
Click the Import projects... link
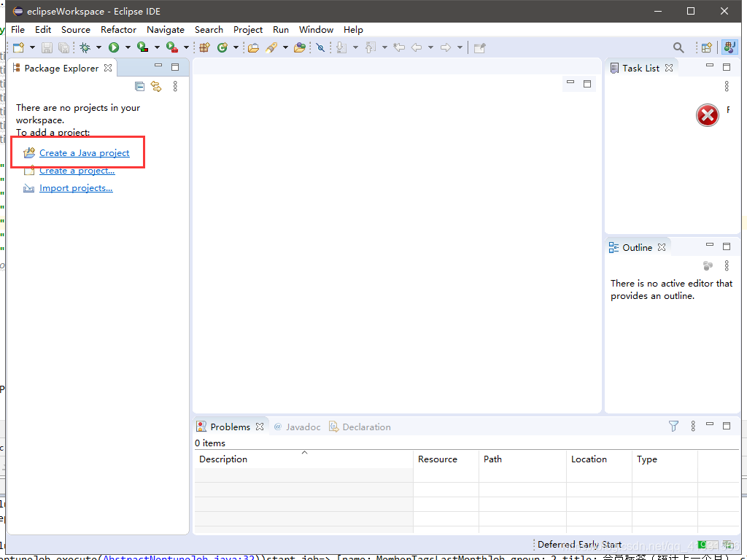click(76, 188)
